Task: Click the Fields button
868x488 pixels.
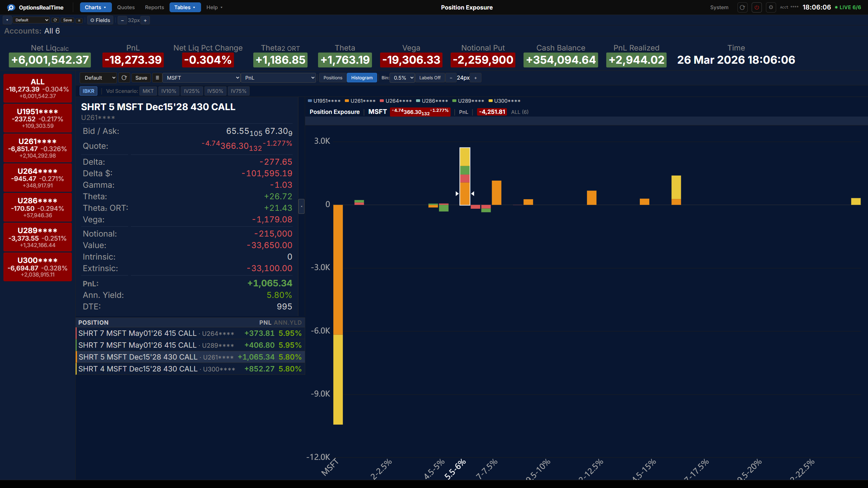Action: (x=100, y=20)
